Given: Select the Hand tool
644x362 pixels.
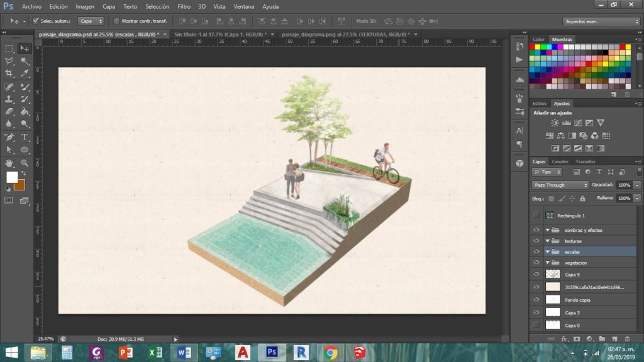Looking at the screenshot, I should (x=9, y=163).
